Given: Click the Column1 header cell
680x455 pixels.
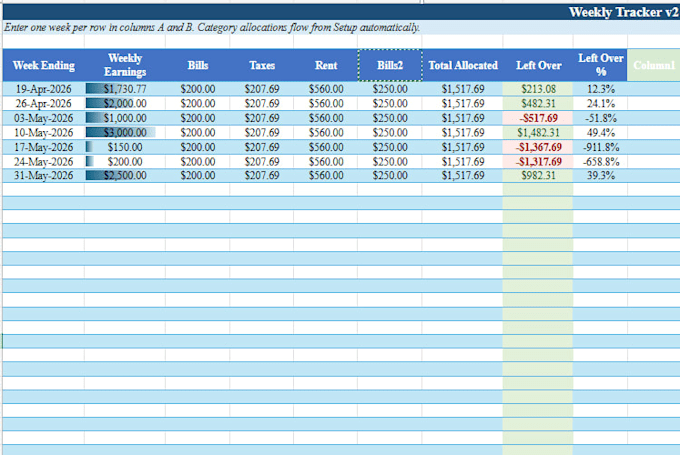Looking at the screenshot, I should tap(654, 65).
